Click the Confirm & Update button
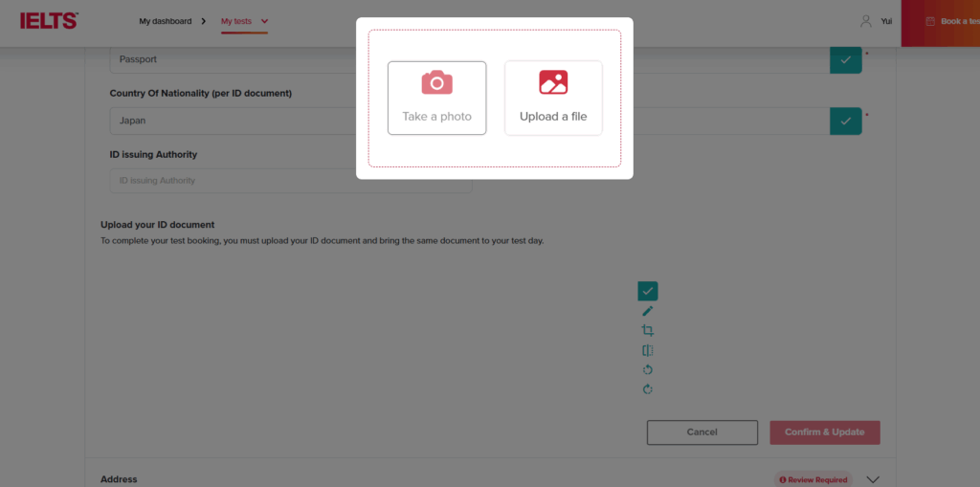This screenshot has height=487, width=980. [x=824, y=432]
